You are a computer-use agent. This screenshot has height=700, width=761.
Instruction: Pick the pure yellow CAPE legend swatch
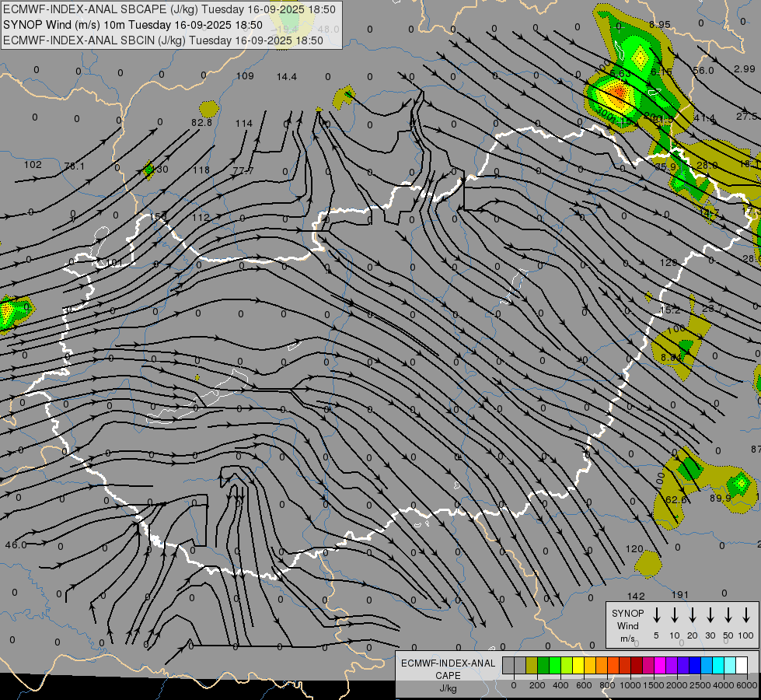pos(578,665)
